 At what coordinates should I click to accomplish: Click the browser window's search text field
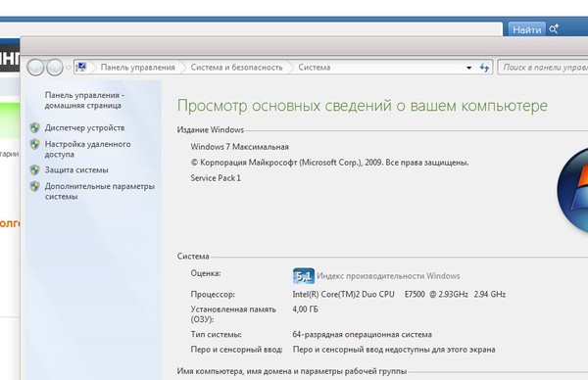click(x=251, y=29)
